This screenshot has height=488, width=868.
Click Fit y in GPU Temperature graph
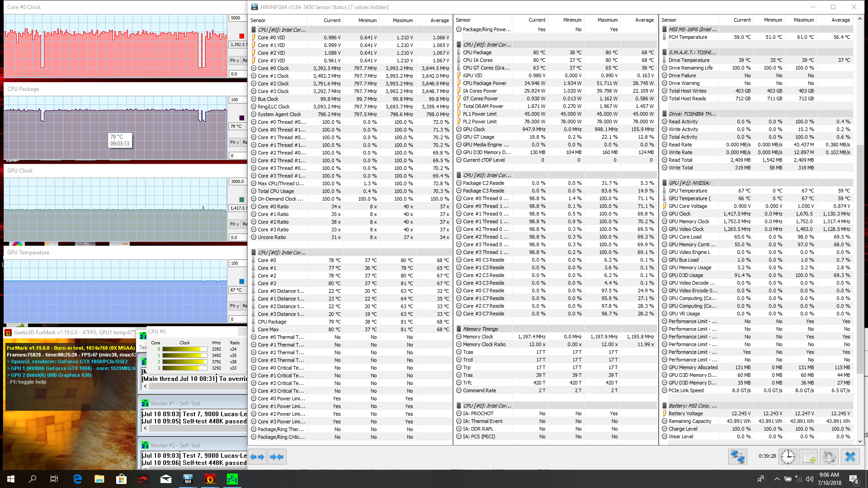click(235, 305)
